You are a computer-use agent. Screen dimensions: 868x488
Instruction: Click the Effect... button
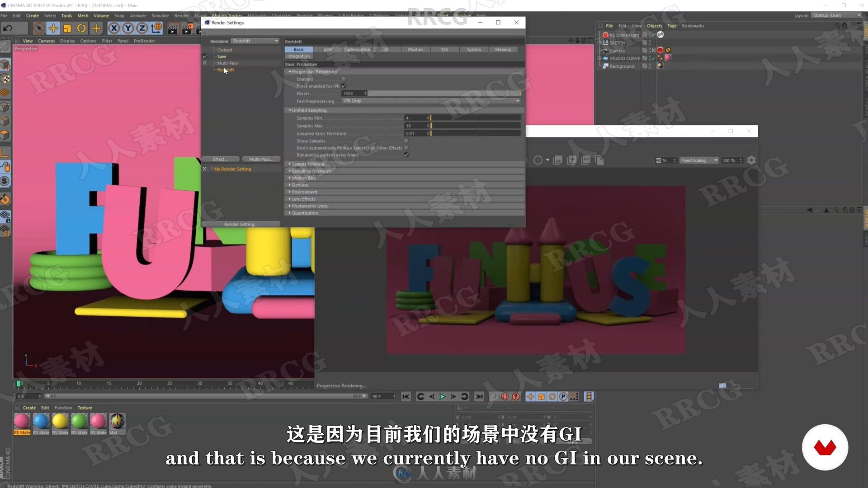(x=221, y=159)
